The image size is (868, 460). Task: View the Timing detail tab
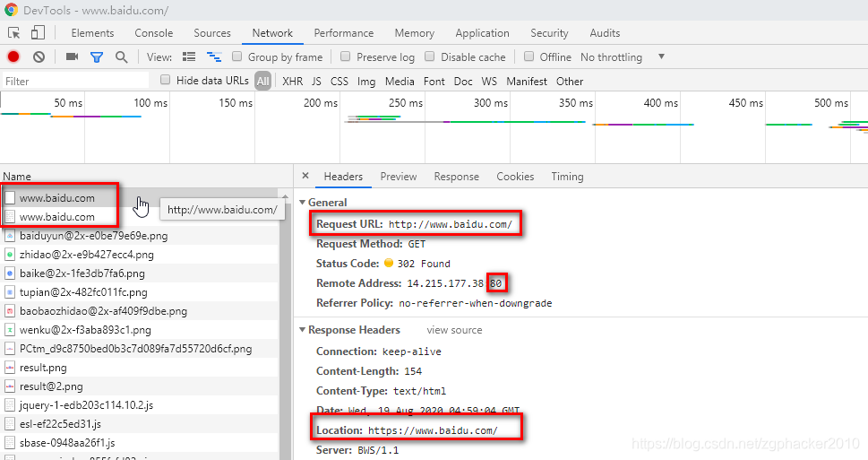pyautogui.click(x=567, y=177)
